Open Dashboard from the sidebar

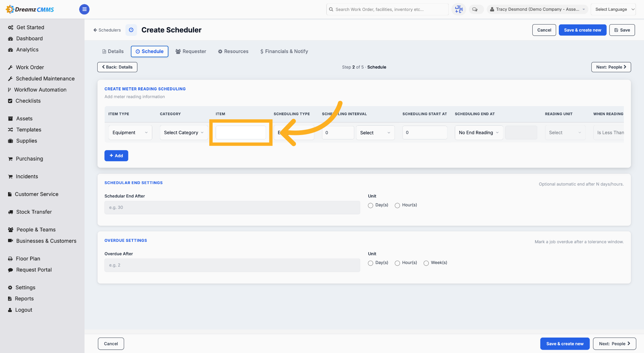pos(30,39)
